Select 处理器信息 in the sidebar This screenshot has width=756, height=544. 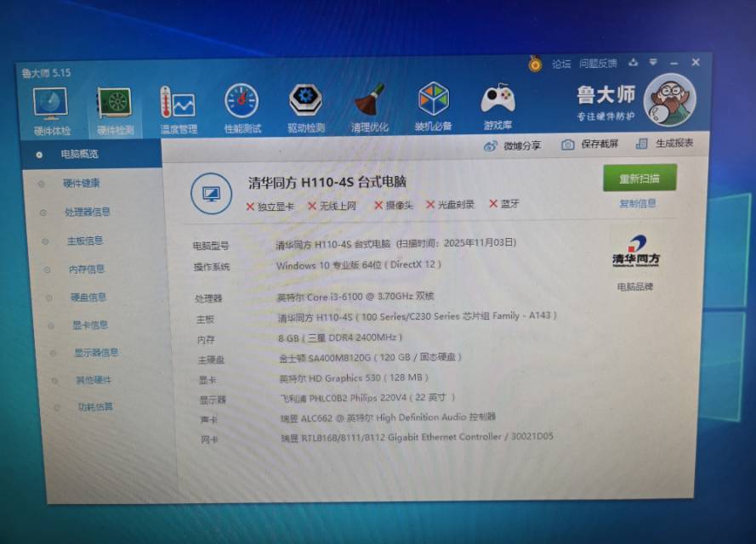[87, 212]
